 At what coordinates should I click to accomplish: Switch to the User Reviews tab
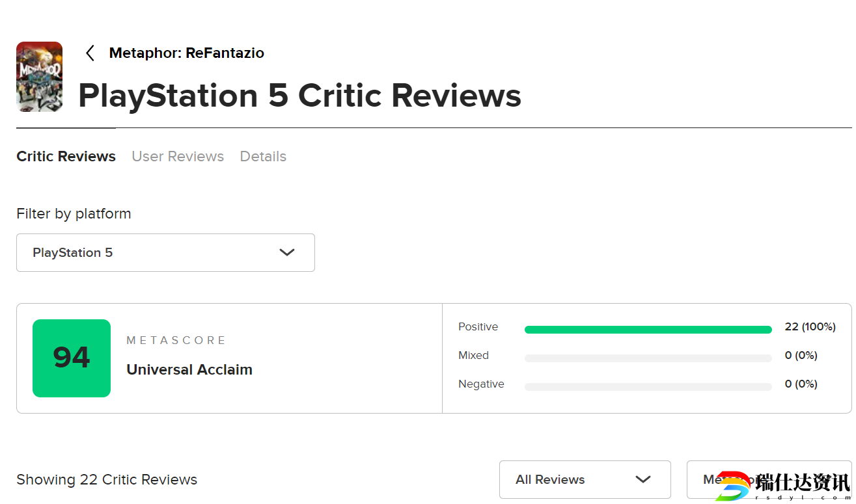(178, 156)
